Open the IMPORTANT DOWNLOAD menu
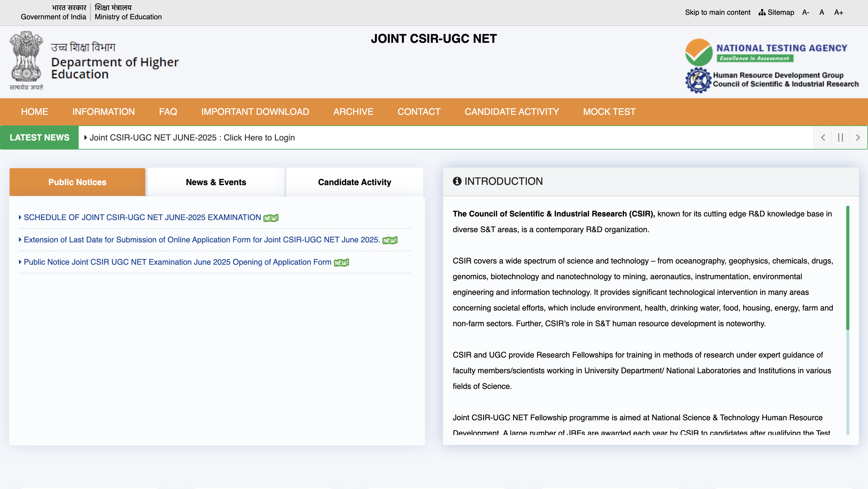The image size is (868, 489). 255,112
